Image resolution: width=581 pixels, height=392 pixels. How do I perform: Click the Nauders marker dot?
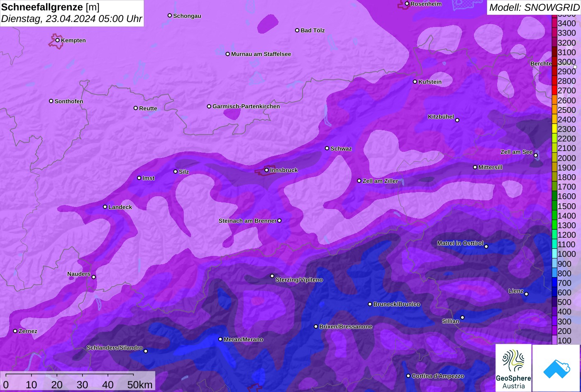click(x=94, y=277)
